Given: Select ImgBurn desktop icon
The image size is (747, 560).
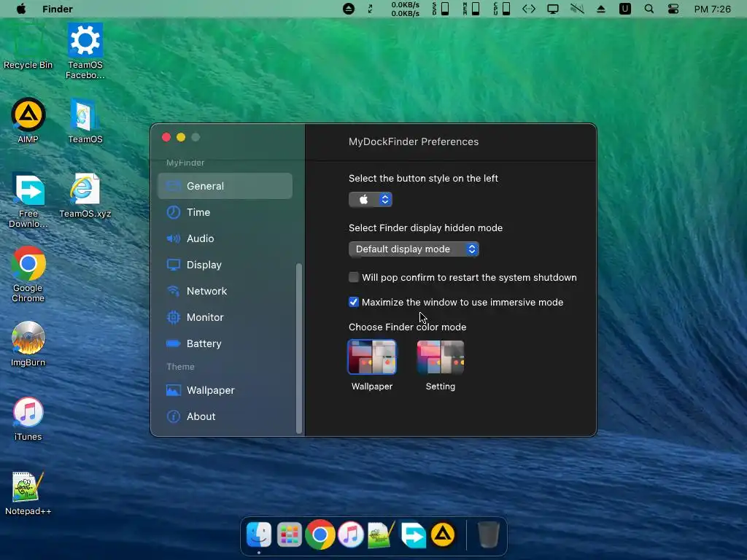Looking at the screenshot, I should tap(28, 344).
